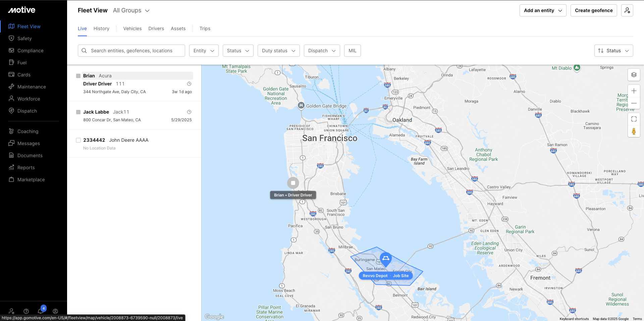Click the Revvo Depot geofence marker pin
The image size is (644, 321).
(386, 259)
